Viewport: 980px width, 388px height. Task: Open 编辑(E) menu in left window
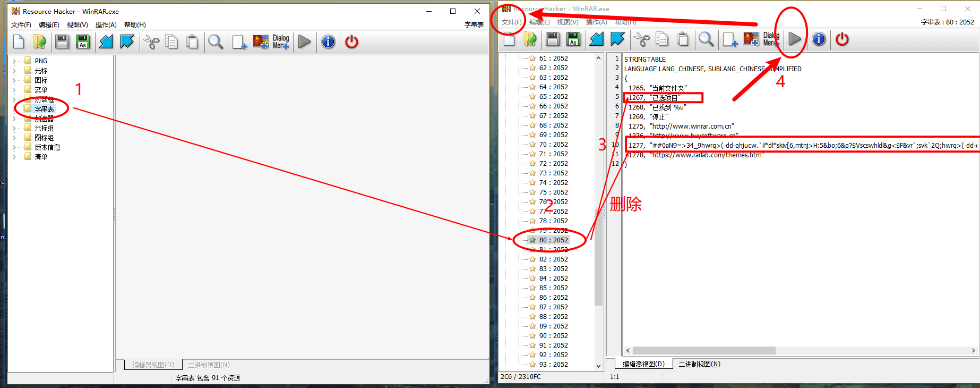click(49, 25)
